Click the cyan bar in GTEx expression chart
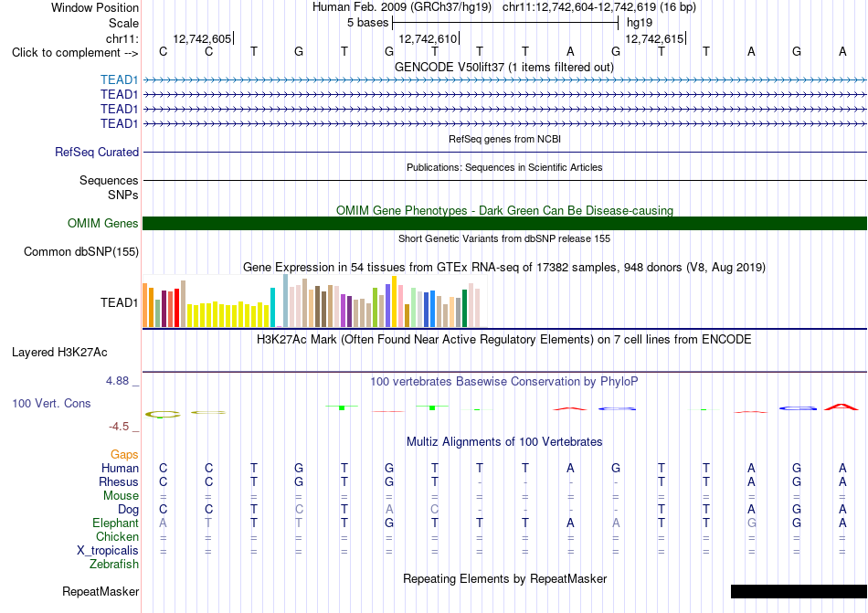Screen dimensions: 868x613 click(x=272, y=308)
